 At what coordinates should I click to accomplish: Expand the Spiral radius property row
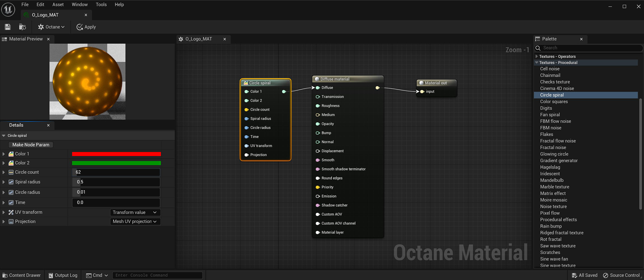pyautogui.click(x=4, y=182)
